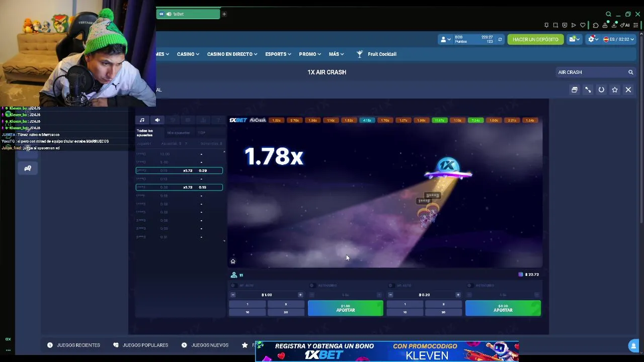The width and height of the screenshot is (644, 362).
Task: Open Juegos Recientes section
Action: point(73,345)
